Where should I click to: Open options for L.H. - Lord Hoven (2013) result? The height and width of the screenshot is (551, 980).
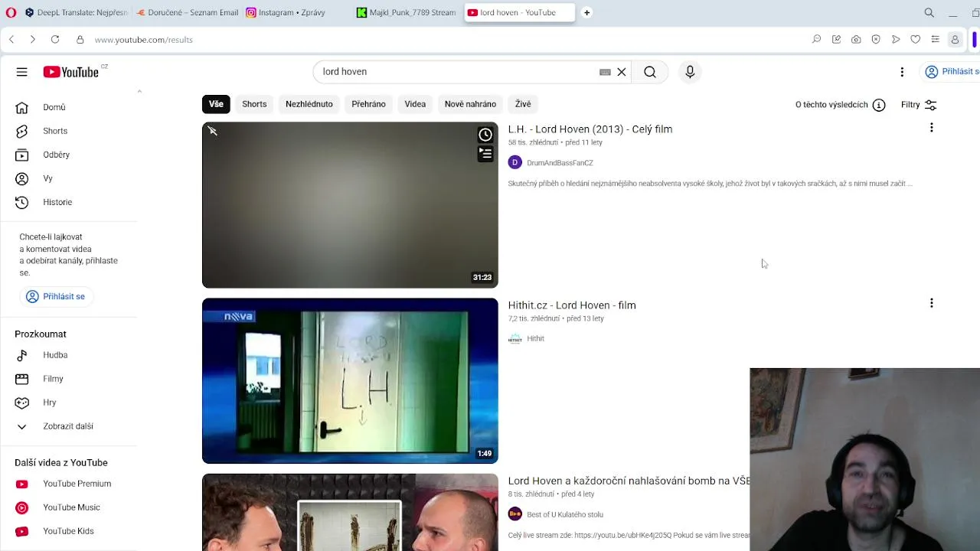pyautogui.click(x=932, y=128)
